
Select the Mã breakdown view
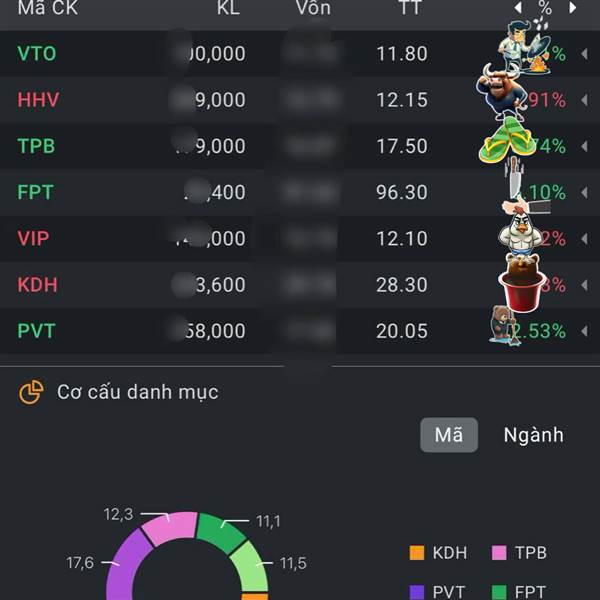pyautogui.click(x=448, y=435)
